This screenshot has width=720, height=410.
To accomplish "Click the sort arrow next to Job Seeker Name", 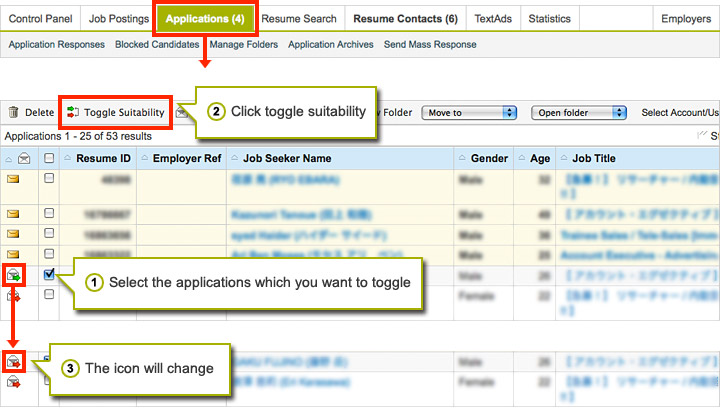I will point(235,158).
